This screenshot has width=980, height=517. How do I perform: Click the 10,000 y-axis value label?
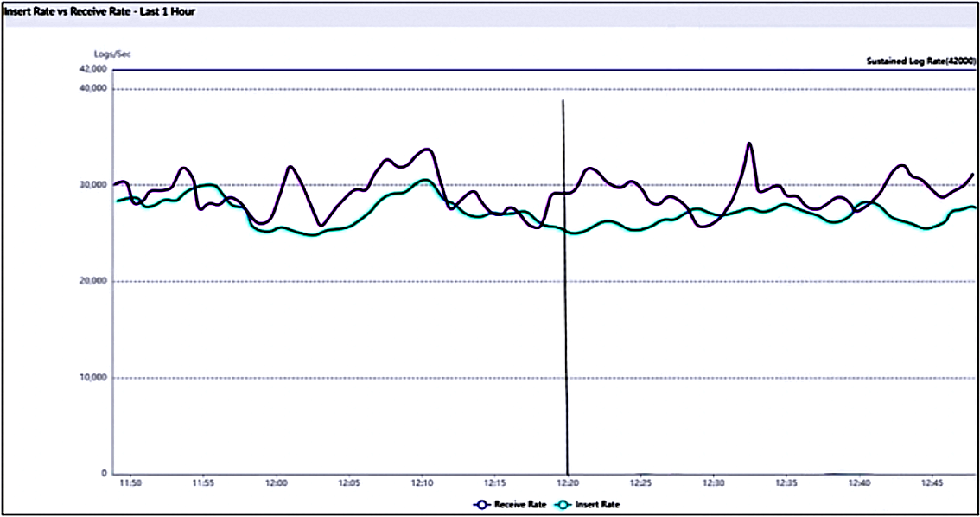click(92, 378)
